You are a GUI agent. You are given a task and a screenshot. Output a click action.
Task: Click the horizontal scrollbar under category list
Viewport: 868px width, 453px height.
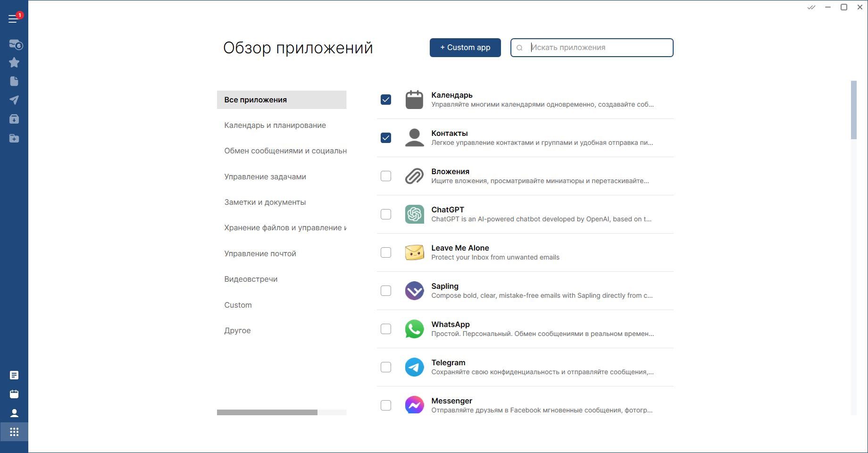tap(267, 412)
